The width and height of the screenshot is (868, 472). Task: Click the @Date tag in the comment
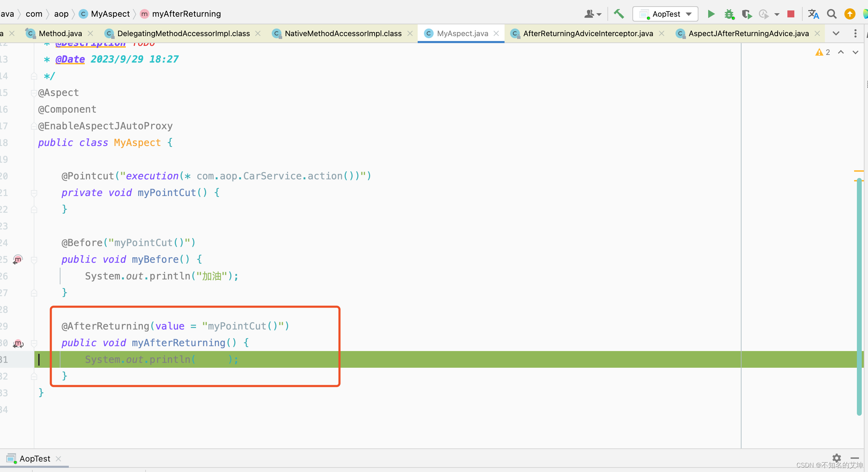pos(70,59)
